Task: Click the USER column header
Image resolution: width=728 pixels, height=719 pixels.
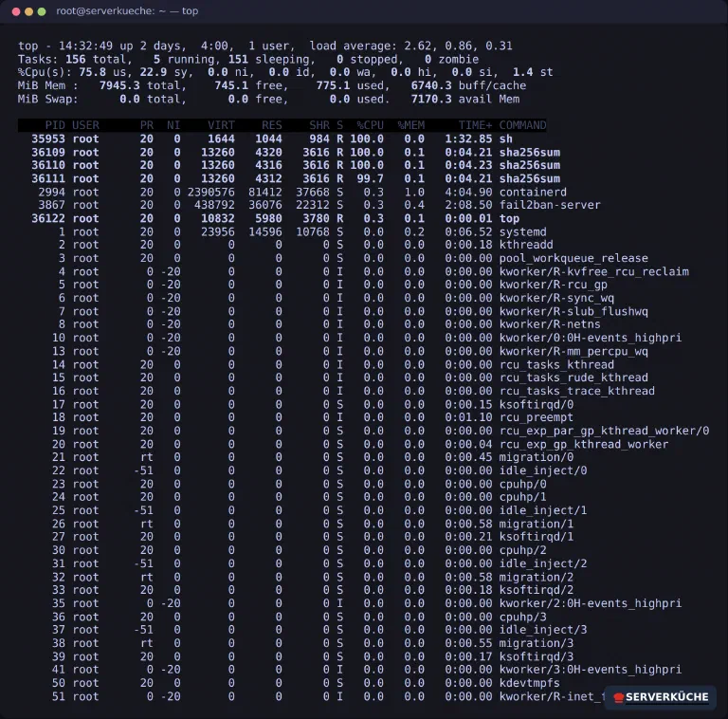Action: pyautogui.click(x=85, y=125)
